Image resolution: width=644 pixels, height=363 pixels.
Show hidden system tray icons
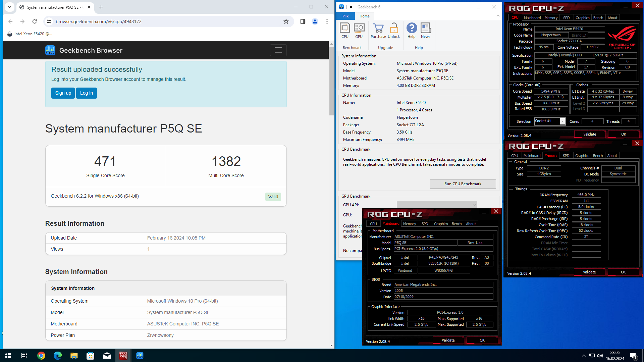coord(584,356)
